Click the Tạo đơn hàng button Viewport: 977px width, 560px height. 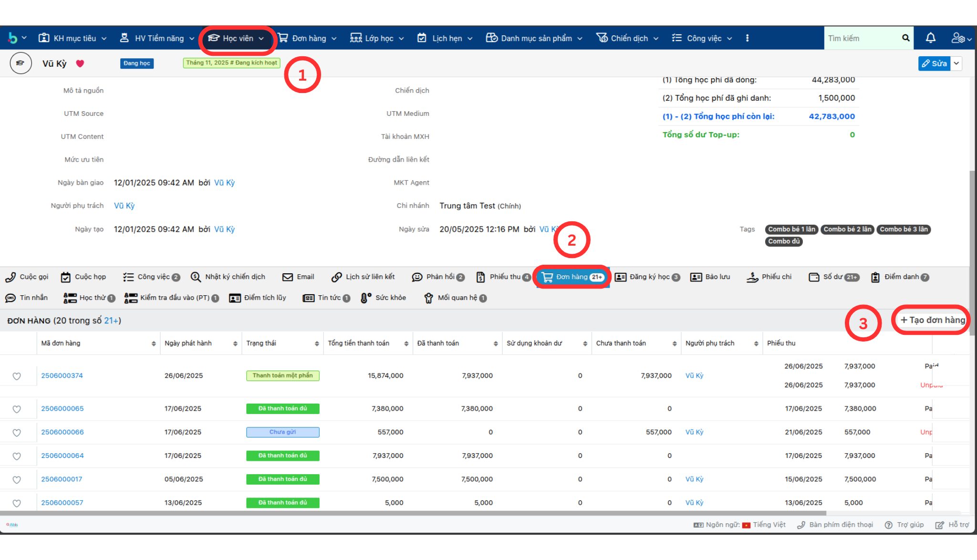click(932, 320)
